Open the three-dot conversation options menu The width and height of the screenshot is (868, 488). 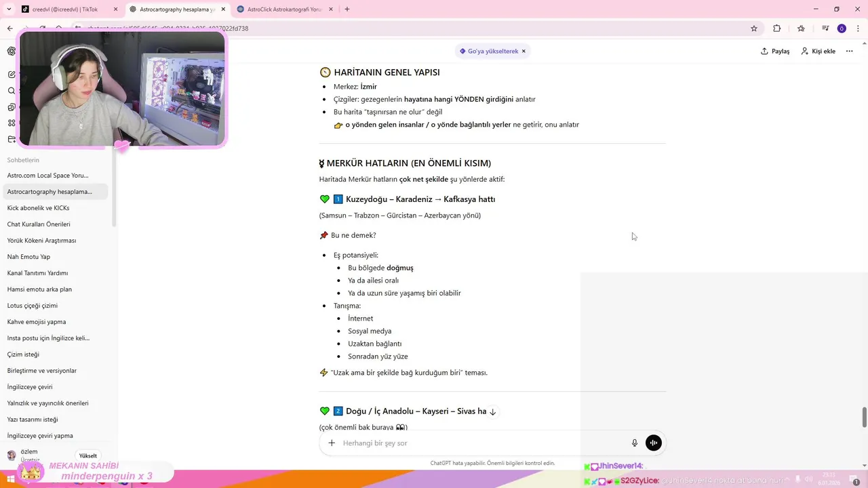[849, 51]
